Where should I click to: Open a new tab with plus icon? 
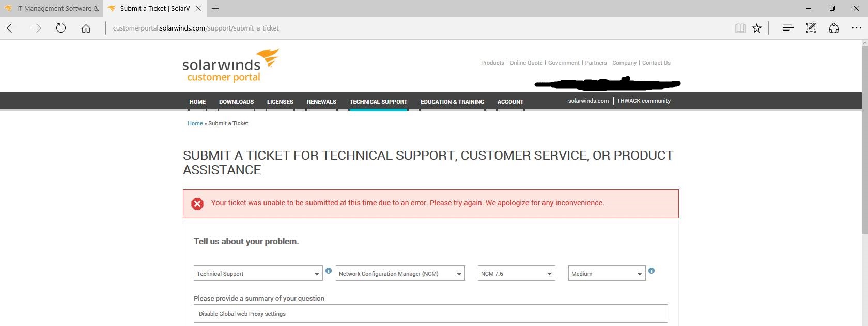(215, 8)
